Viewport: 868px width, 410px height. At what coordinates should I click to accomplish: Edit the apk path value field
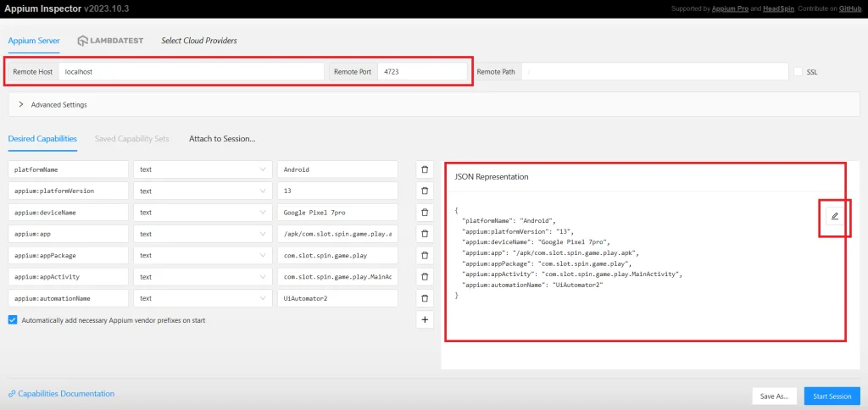(337, 234)
